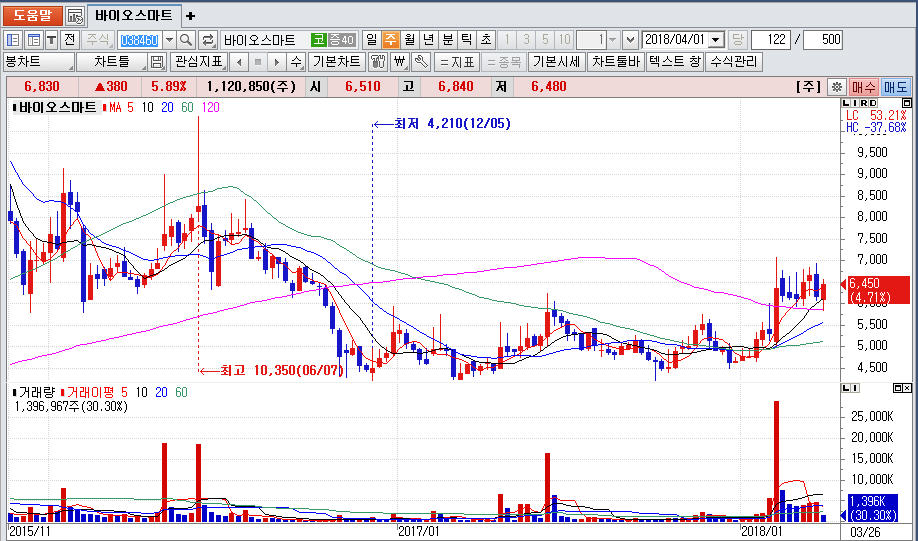This screenshot has height=541, width=918.
Task: Click the bar count field showing 122
Action: click(x=769, y=40)
